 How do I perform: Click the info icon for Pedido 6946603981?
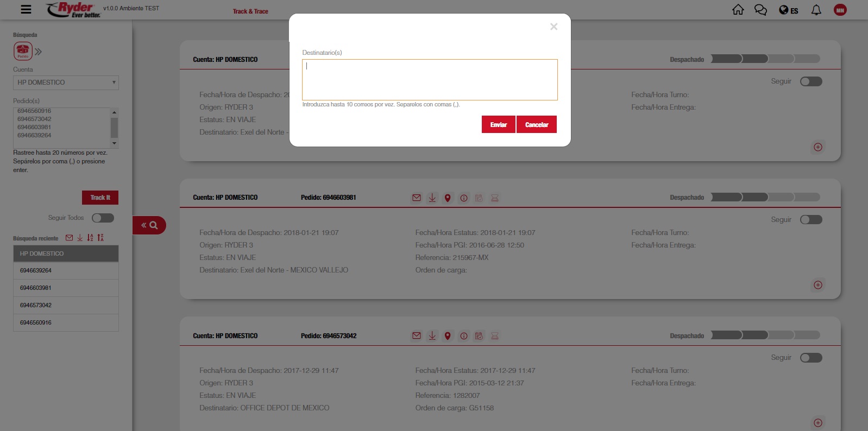(x=464, y=198)
